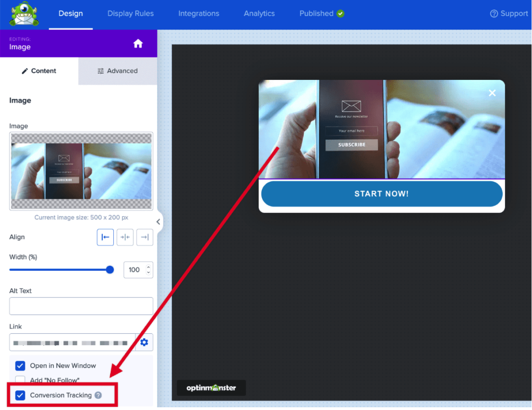Click the Conversion Tracking help icon
The image size is (532, 410).
(99, 395)
